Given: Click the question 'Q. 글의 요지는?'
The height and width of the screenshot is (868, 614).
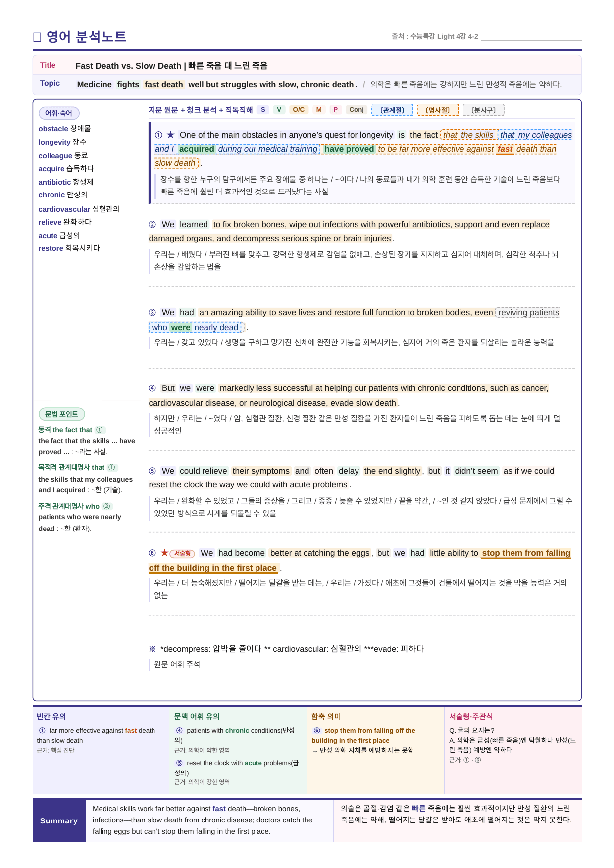Looking at the screenshot, I should coord(472,730).
